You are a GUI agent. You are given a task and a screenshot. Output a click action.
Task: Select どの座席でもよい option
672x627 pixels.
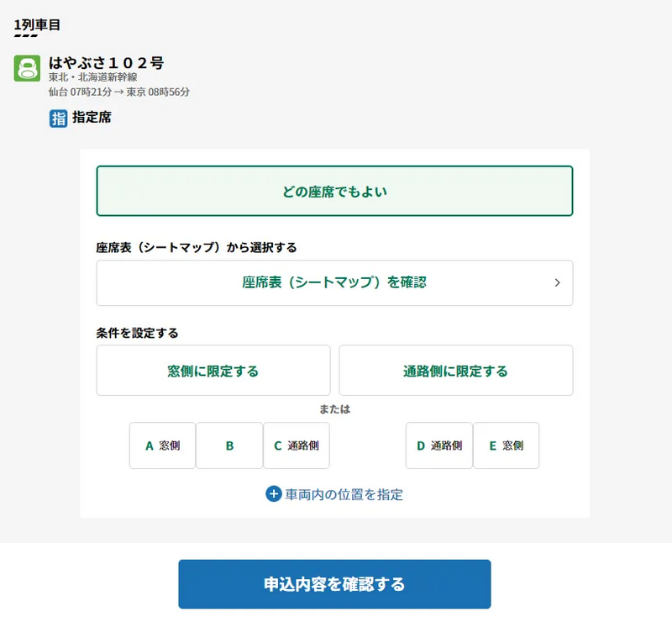(334, 191)
